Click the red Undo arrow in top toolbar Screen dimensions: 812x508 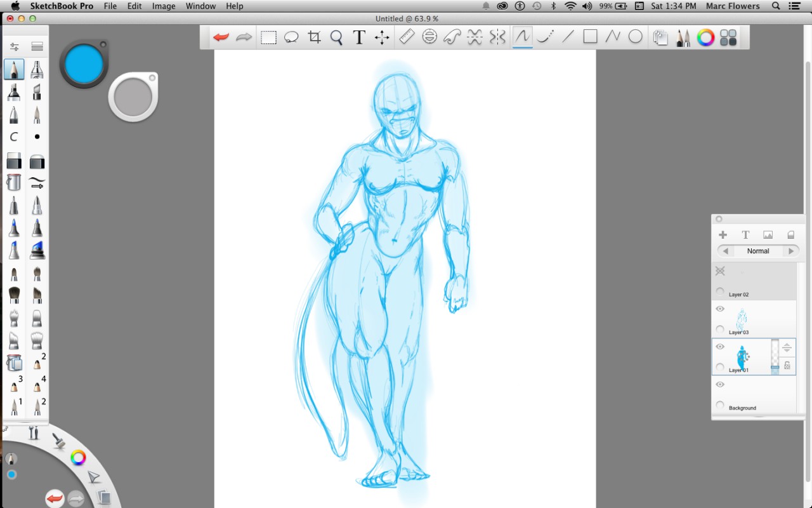tap(221, 37)
